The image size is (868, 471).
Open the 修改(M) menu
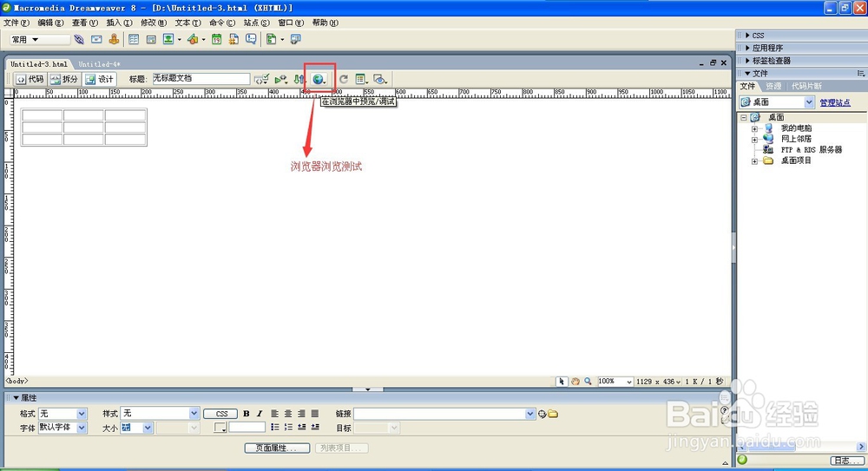[x=154, y=23]
